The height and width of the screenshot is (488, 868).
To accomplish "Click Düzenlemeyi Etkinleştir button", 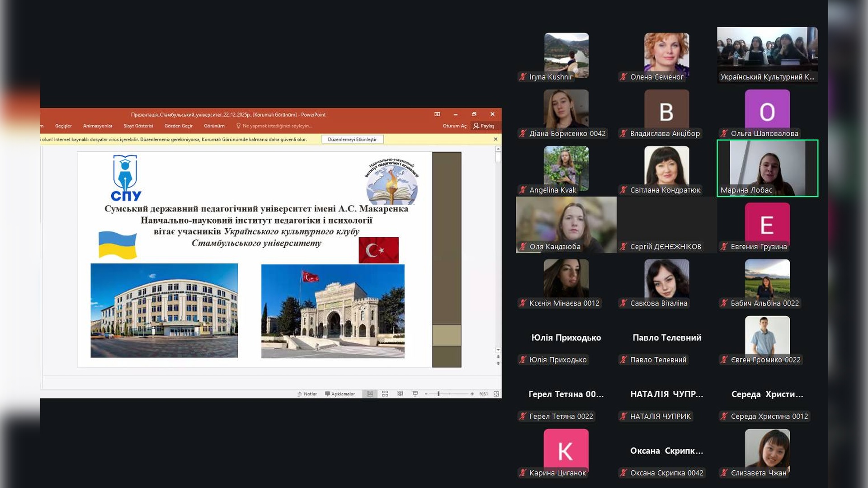I will pos(352,139).
